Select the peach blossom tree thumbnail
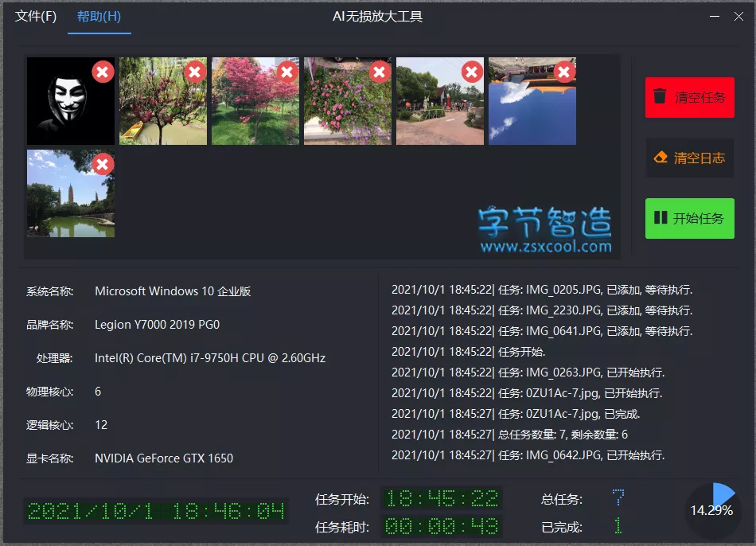Screen dimensions: 756x546 (x=163, y=101)
